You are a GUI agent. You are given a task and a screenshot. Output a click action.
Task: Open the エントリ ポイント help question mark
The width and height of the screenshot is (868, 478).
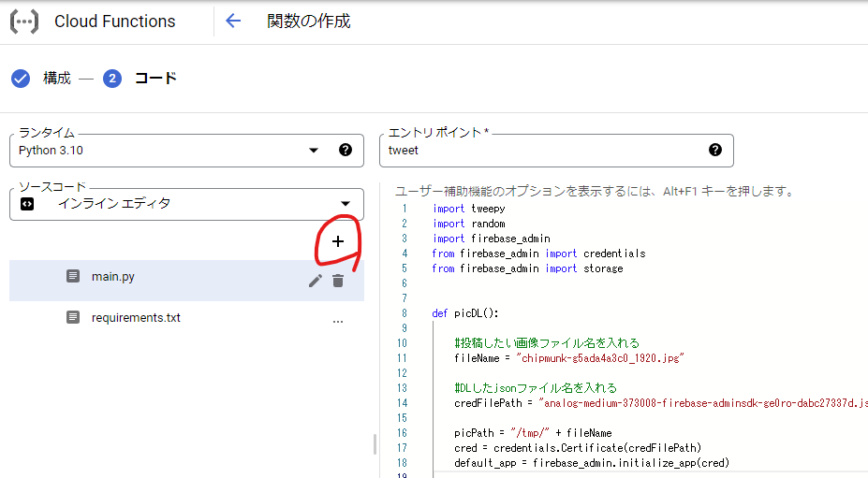715,150
